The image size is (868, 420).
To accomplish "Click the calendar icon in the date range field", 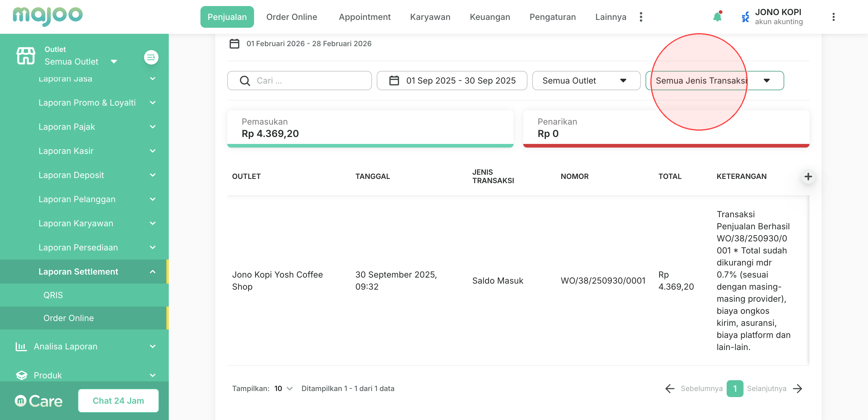I will click(x=394, y=81).
